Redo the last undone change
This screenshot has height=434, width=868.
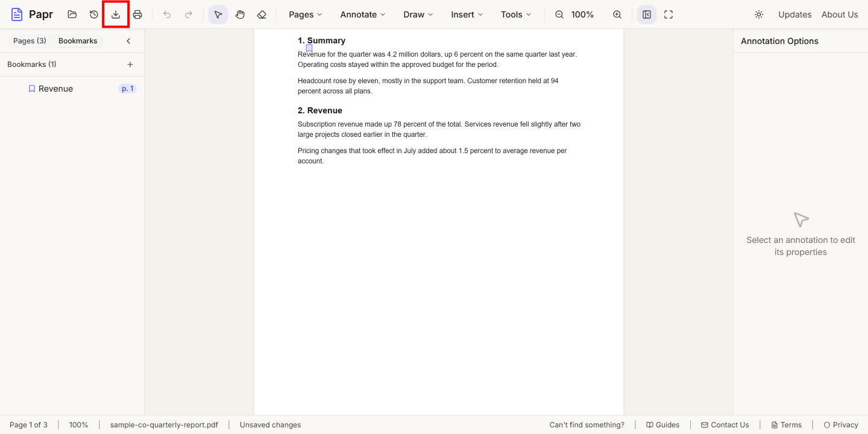coord(189,14)
